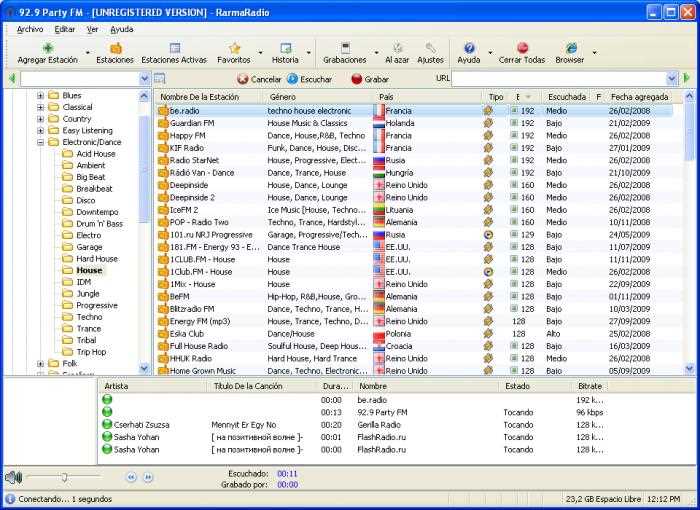The image size is (700, 510).
Task: Sort by Nombre De la Estación column
Action: 209,96
